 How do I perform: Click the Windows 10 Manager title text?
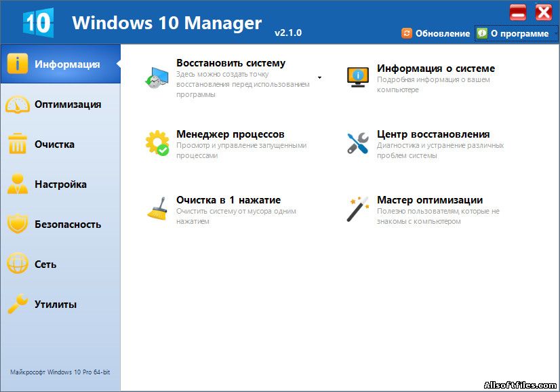[167, 23]
